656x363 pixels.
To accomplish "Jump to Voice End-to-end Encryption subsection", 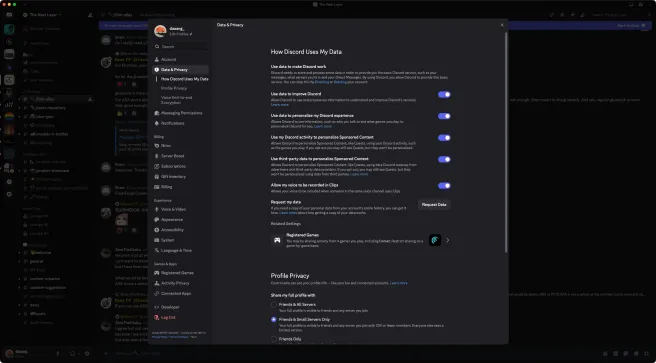I will (x=177, y=100).
